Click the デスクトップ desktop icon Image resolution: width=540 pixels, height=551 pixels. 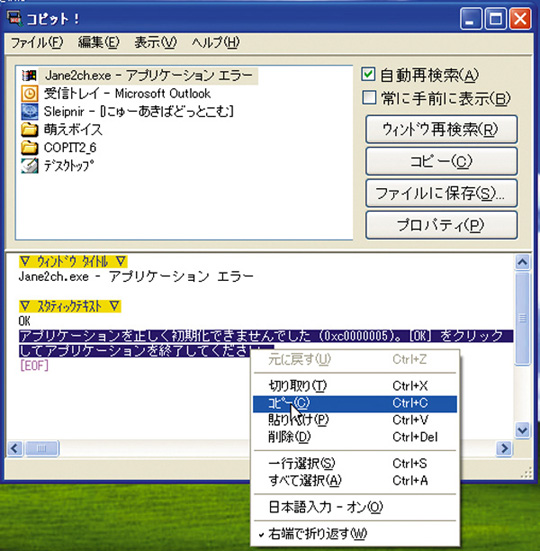point(30,166)
